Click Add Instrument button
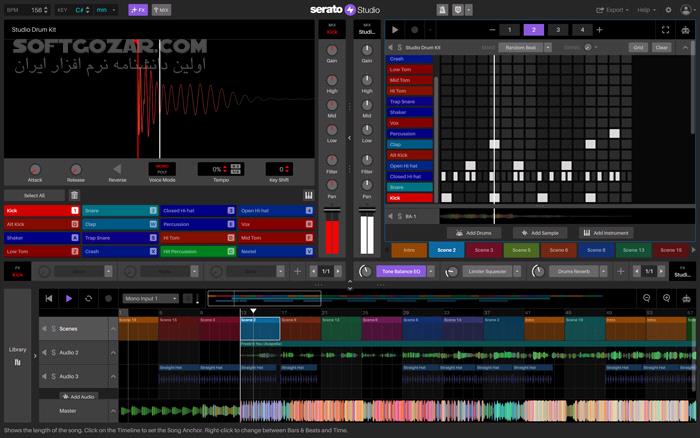 point(606,233)
